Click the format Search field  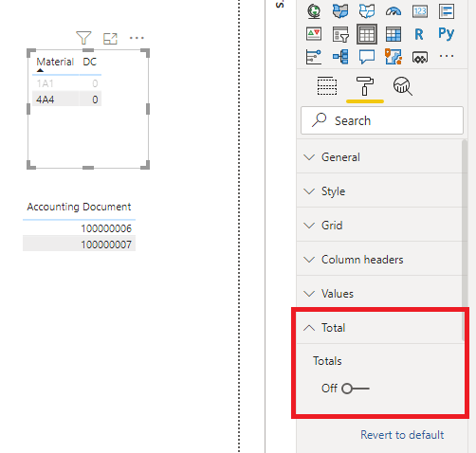(x=382, y=120)
